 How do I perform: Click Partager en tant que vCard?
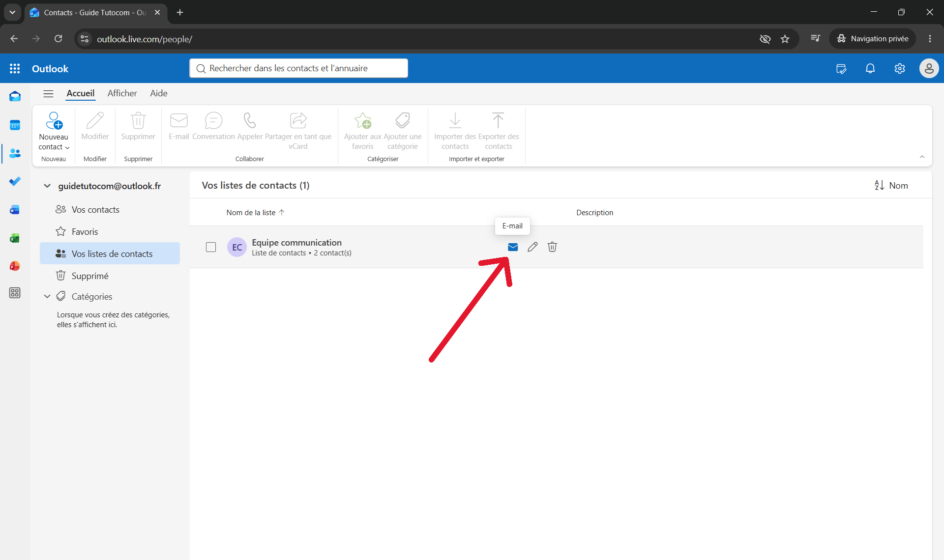[x=298, y=131]
